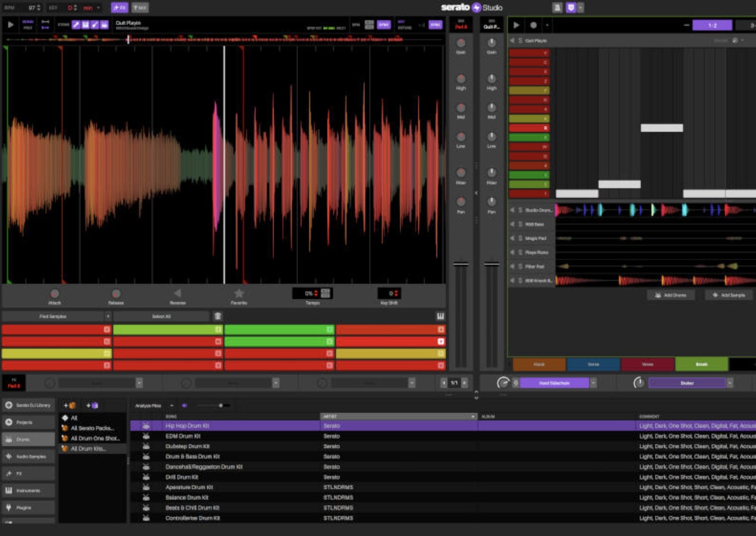Screen dimensions: 756x536
Task: Select the Dubstep Drum Kit row
Action: click(443, 446)
